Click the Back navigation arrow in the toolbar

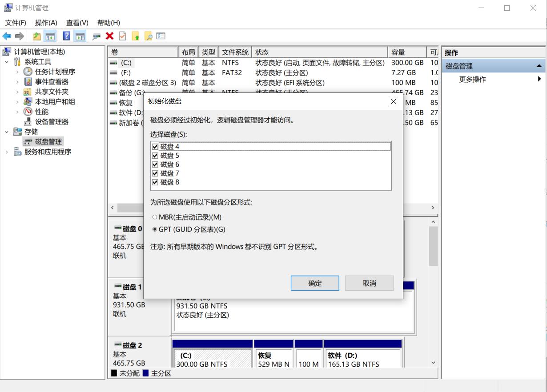pos(6,36)
